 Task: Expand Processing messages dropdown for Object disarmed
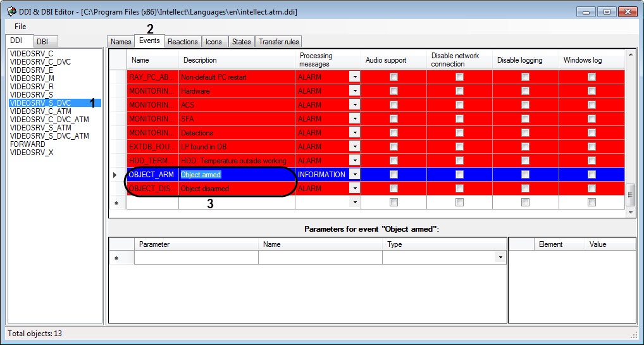point(355,189)
